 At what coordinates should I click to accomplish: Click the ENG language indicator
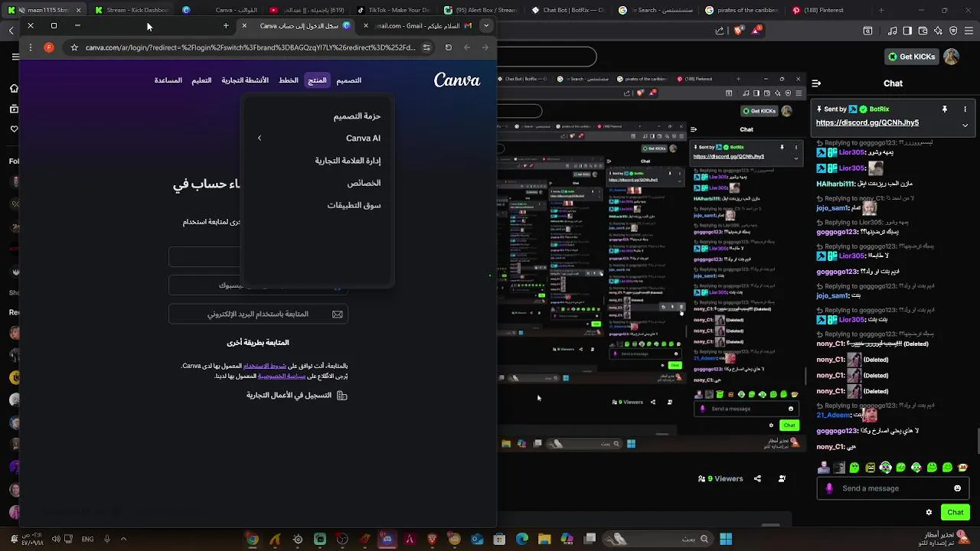tap(88, 539)
